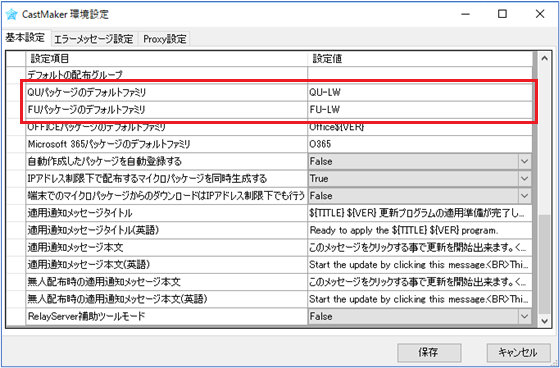Screen dimensions: 560x368
Task: Edit the 適用通知メッセージ本文 value cell
Action: (420, 248)
